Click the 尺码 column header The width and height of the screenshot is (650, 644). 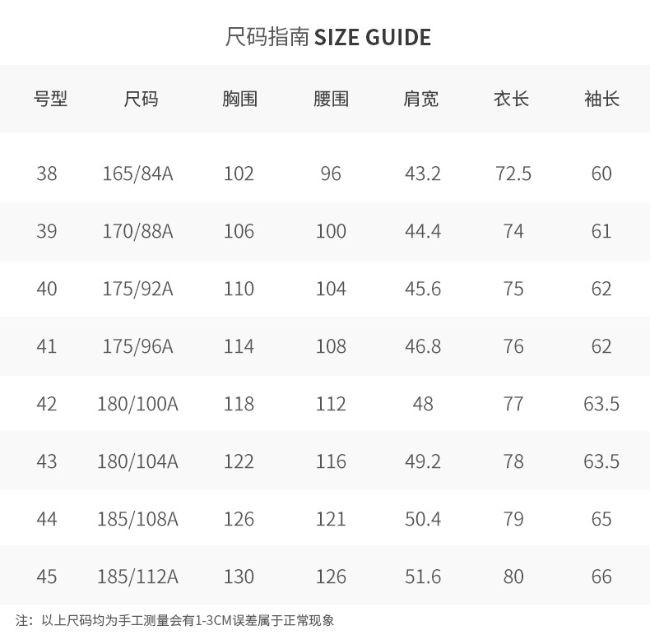point(141,100)
